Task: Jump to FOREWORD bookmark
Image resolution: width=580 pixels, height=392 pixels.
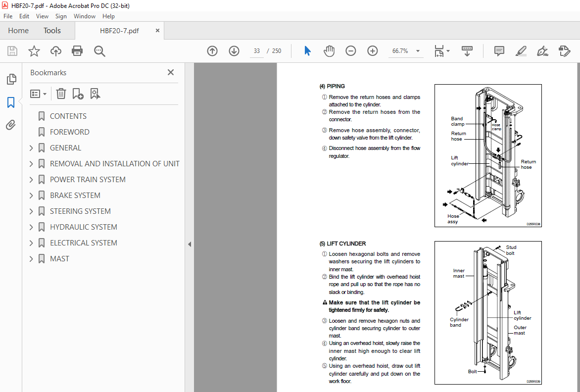Action: pos(70,132)
